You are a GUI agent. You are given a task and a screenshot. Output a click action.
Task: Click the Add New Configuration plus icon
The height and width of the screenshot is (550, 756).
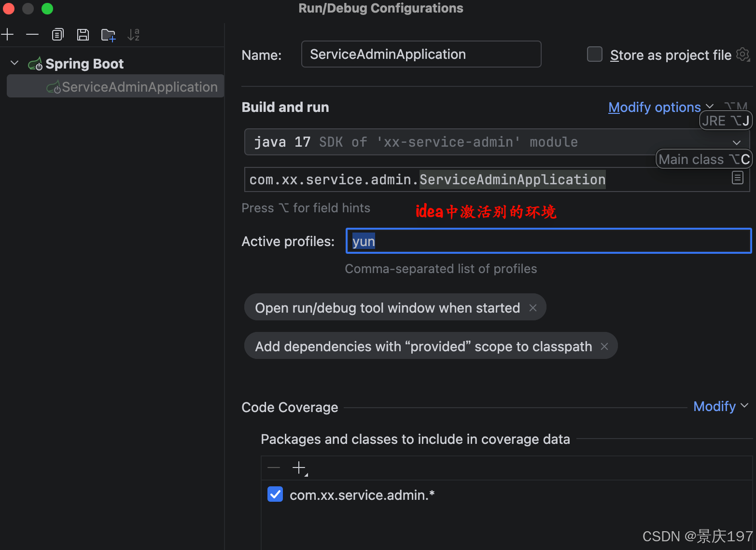pos(7,34)
